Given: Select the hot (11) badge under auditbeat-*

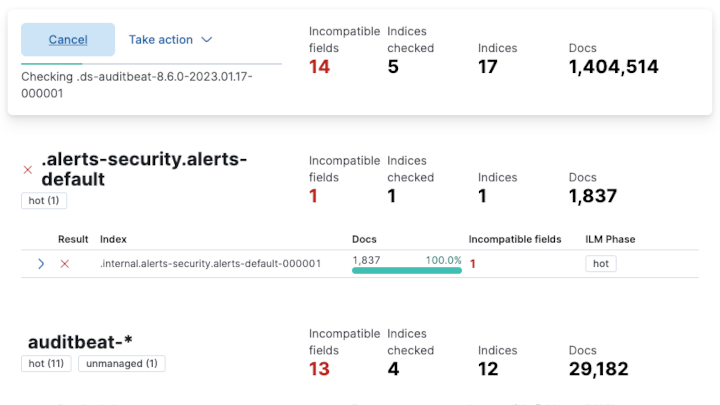Looking at the screenshot, I should coord(46,364).
